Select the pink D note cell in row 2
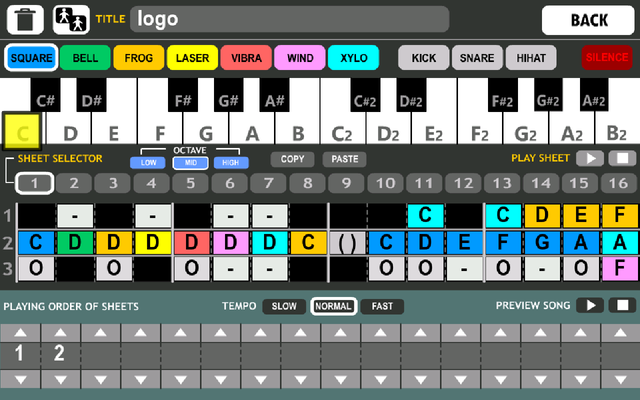640x400 pixels. (231, 243)
